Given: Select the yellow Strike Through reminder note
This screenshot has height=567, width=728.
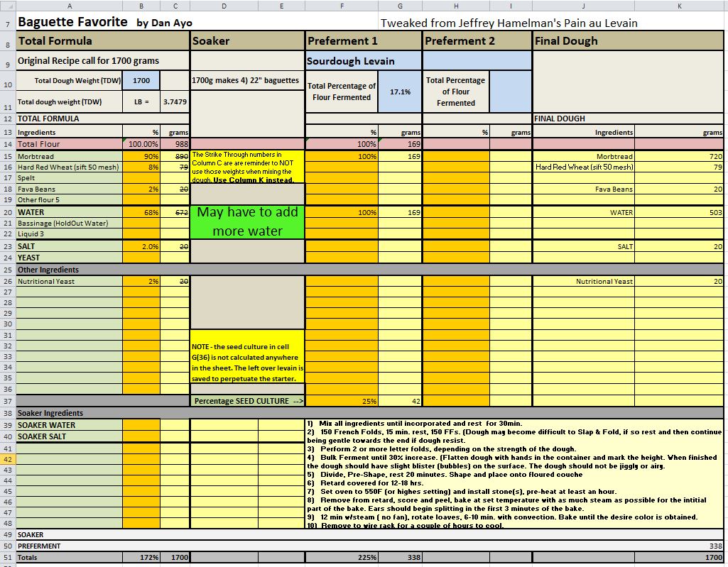Looking at the screenshot, I should click(247, 166).
